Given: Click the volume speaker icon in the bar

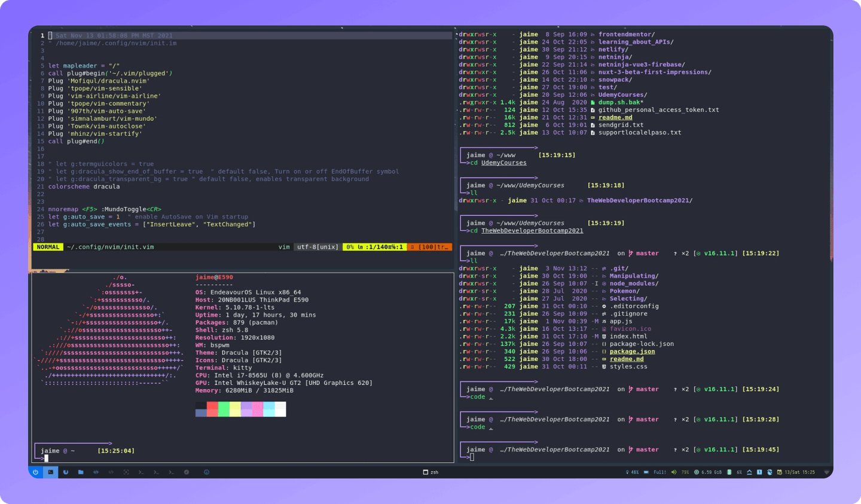Looking at the screenshot, I should tap(674, 472).
